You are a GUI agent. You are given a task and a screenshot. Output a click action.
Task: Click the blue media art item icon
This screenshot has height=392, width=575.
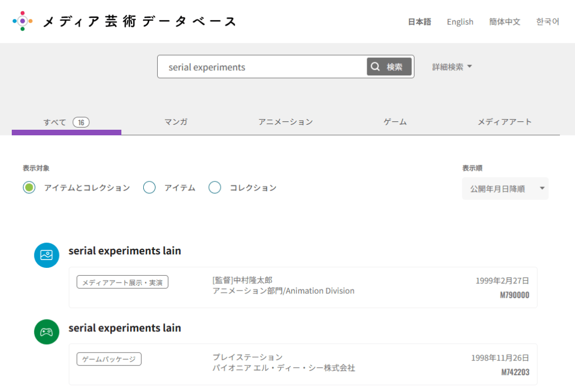(x=47, y=255)
